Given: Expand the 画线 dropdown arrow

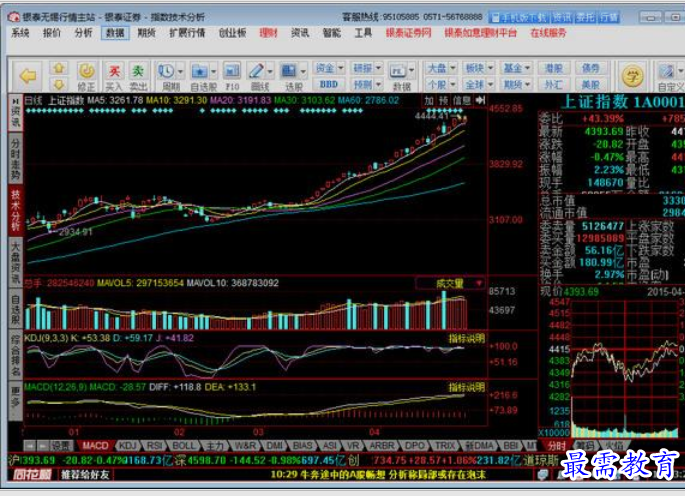Looking at the screenshot, I should pyautogui.click(x=270, y=71).
